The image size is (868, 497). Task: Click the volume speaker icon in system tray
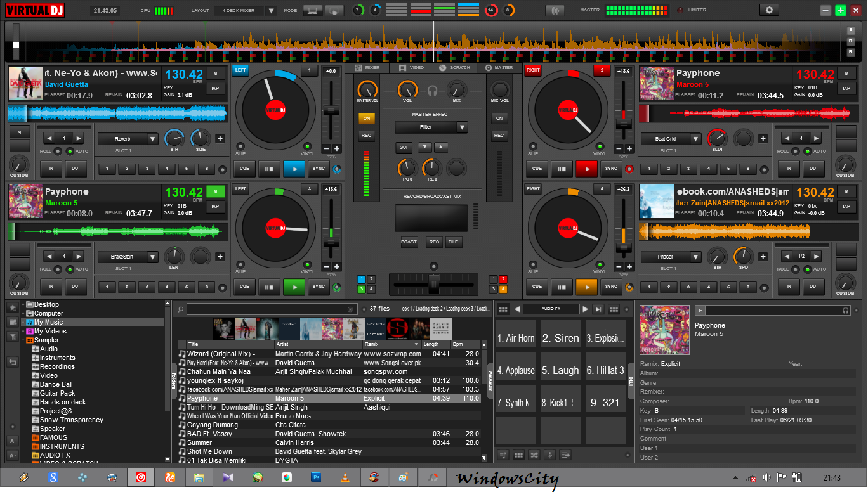[767, 477]
